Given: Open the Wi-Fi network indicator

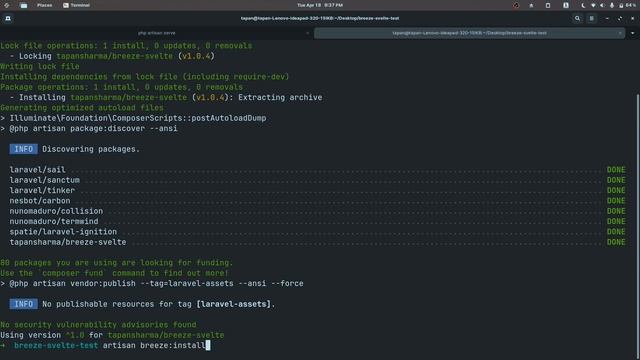Looking at the screenshot, I should 593,5.
